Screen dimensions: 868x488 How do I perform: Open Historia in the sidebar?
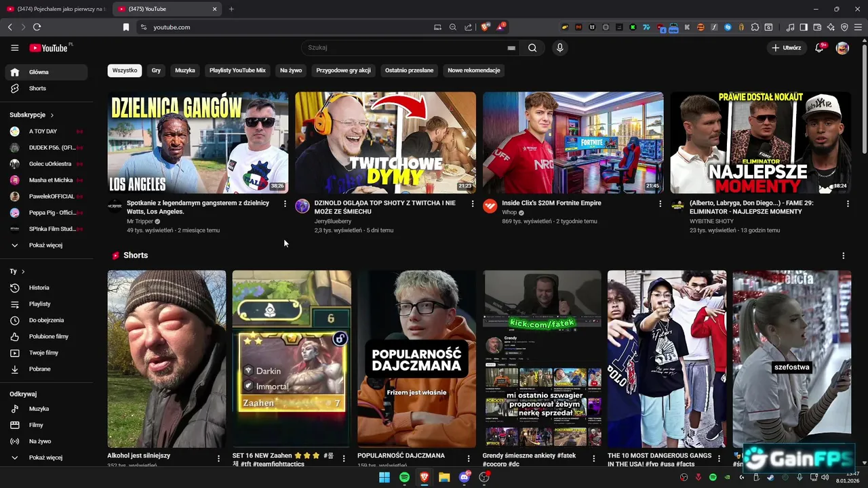[x=46, y=287]
